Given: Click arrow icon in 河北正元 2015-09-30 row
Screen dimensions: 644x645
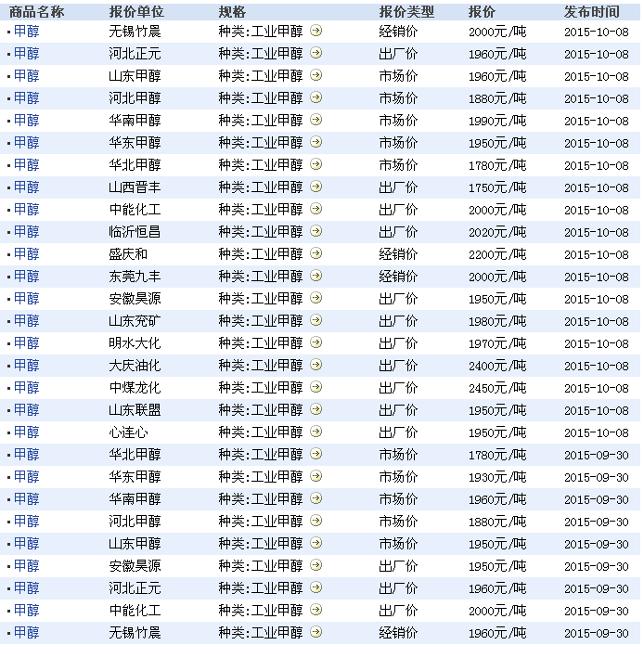Looking at the screenshot, I should point(316,587).
